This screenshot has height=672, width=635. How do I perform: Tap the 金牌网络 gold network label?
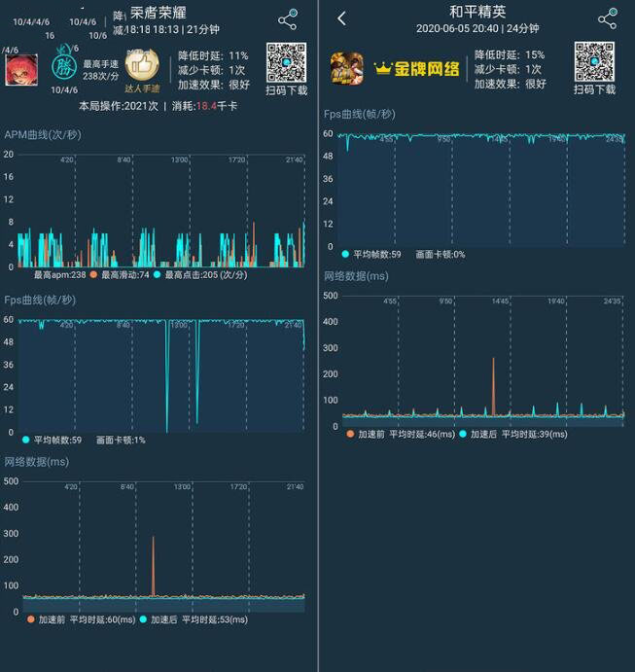tap(415, 68)
